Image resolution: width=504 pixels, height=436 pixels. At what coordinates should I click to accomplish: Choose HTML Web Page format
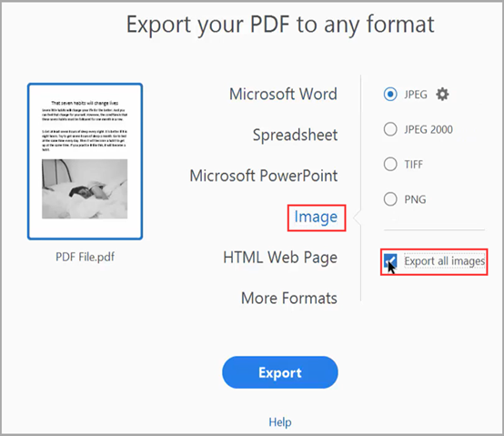click(280, 258)
